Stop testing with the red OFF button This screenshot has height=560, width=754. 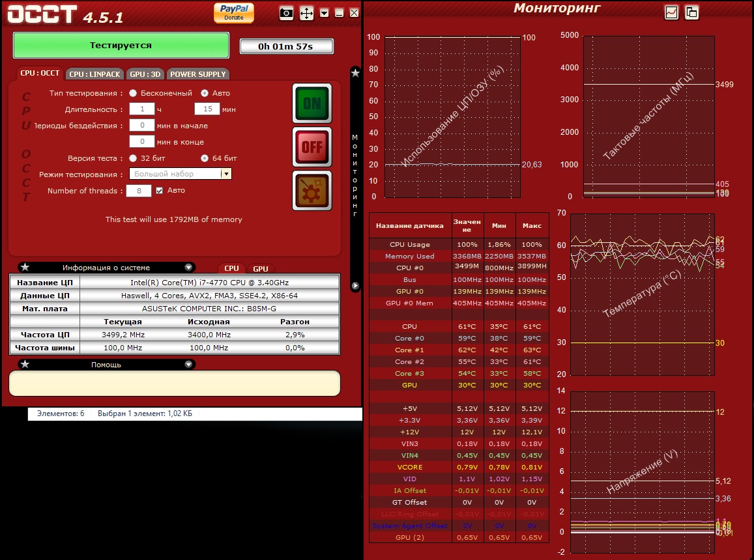pos(312,147)
